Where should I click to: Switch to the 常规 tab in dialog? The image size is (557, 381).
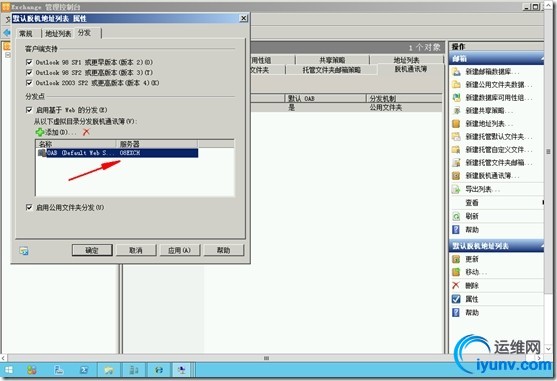(x=26, y=34)
